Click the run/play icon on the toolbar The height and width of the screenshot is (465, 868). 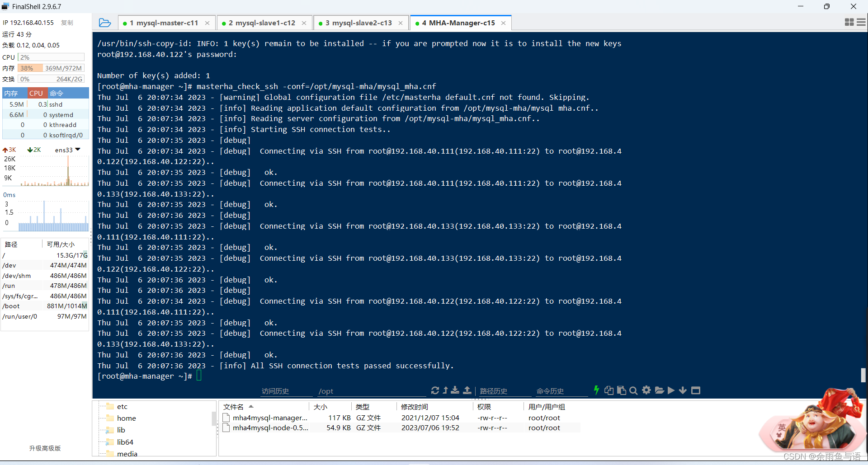(x=671, y=390)
